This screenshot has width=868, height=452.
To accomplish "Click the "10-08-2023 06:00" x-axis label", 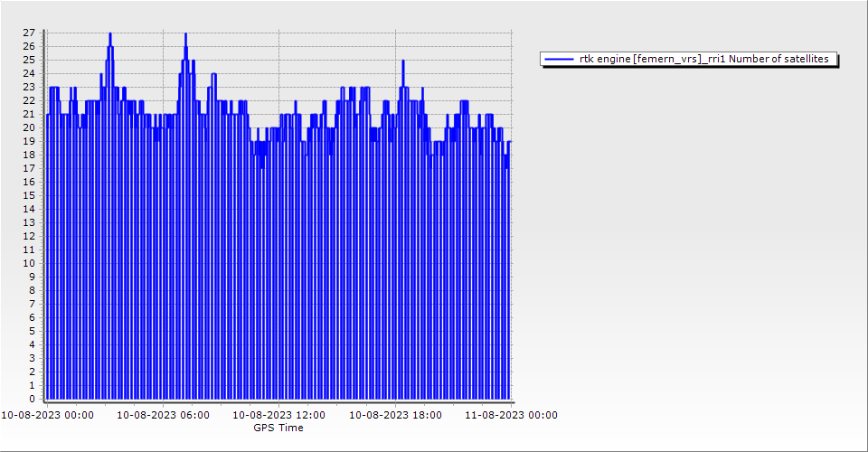I will [163, 415].
